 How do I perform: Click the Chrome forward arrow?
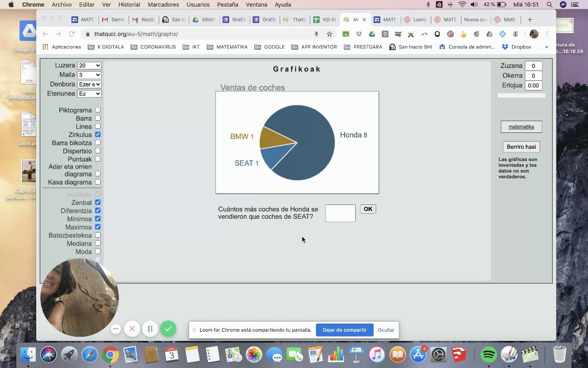pos(58,34)
